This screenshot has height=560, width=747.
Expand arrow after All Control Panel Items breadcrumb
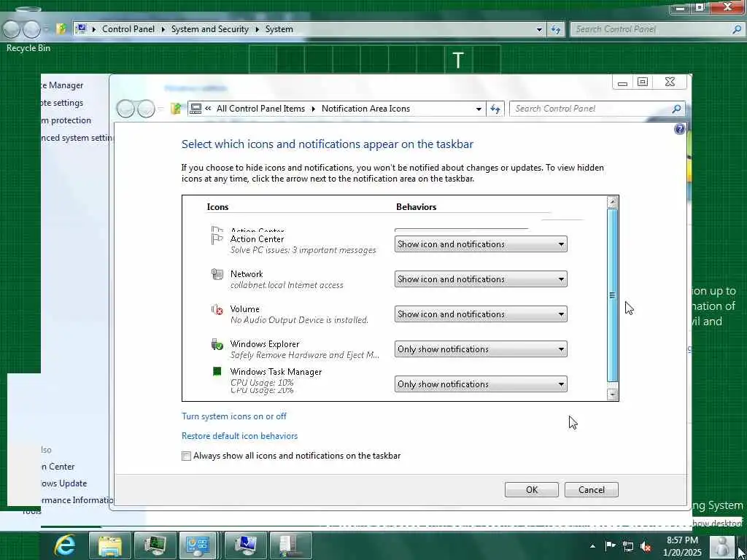click(313, 109)
